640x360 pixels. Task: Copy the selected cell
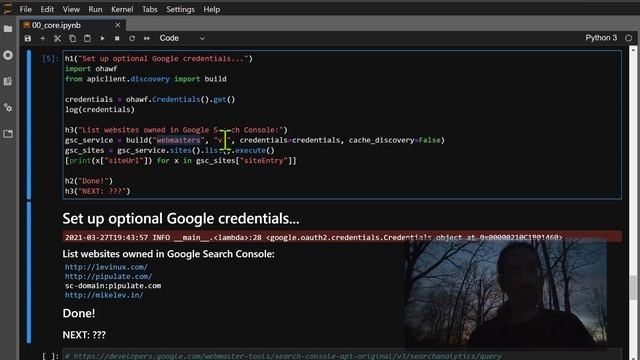point(72,38)
